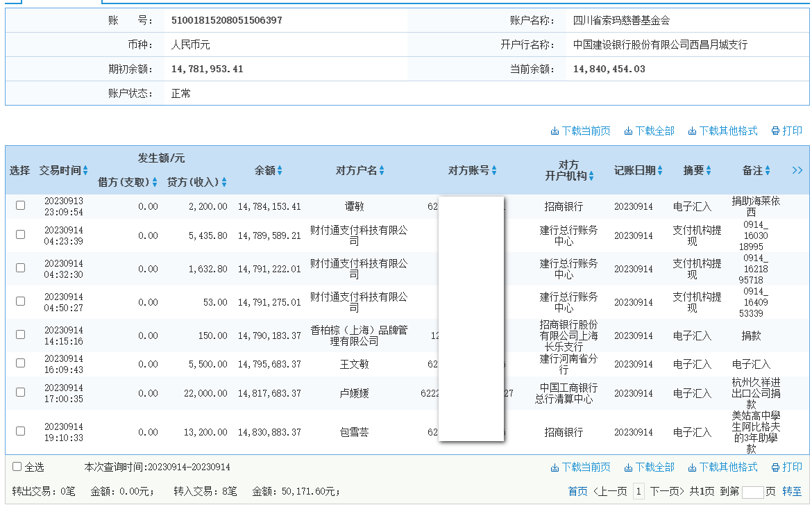
Task: Click amount 13,200.00 cell
Action: pos(205,433)
